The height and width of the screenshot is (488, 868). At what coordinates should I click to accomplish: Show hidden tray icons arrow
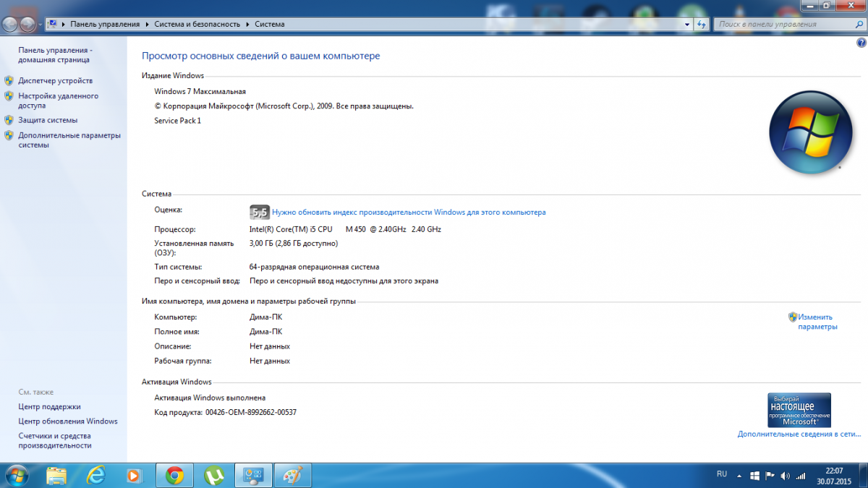(x=739, y=476)
